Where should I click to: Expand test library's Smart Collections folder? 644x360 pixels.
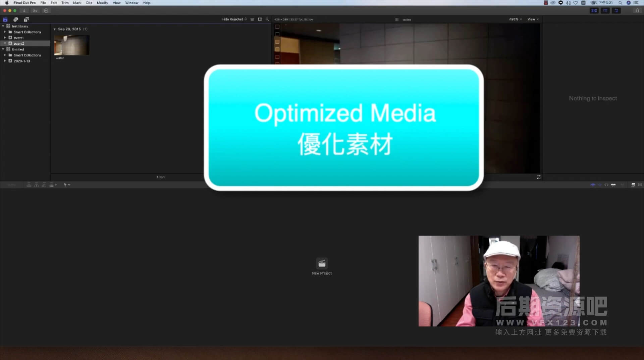tap(5, 32)
